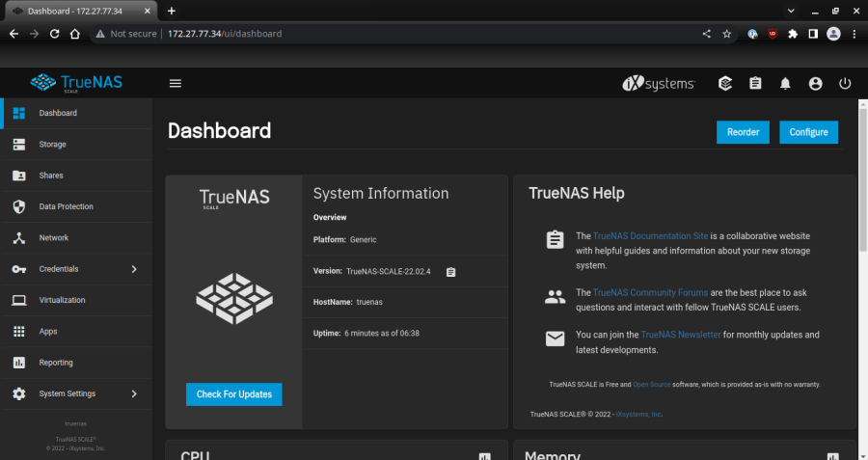Open the Apps sidebar page
Screen dimensions: 868x460
(48, 332)
